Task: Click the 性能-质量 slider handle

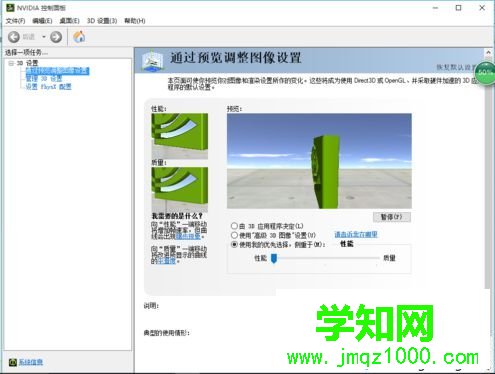Action: 274,258
